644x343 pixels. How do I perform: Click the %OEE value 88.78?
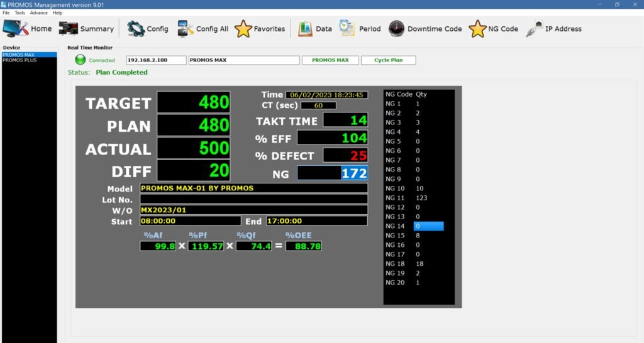tap(304, 246)
